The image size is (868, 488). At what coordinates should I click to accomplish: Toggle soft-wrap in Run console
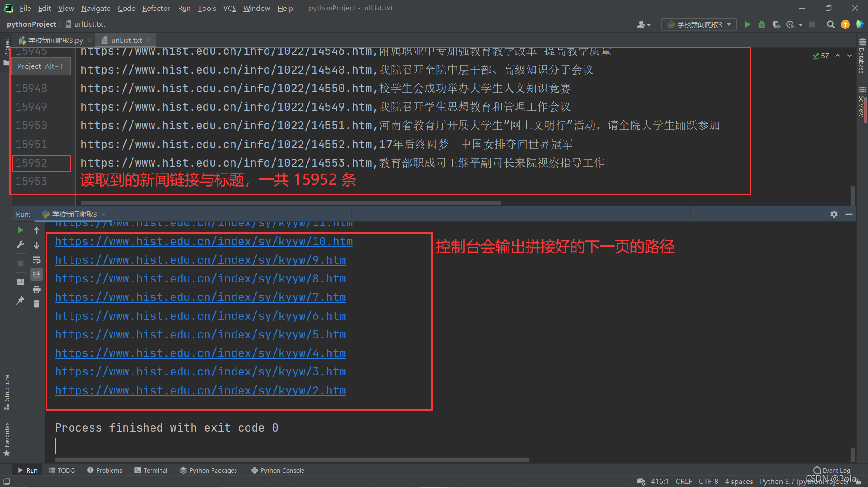(37, 260)
